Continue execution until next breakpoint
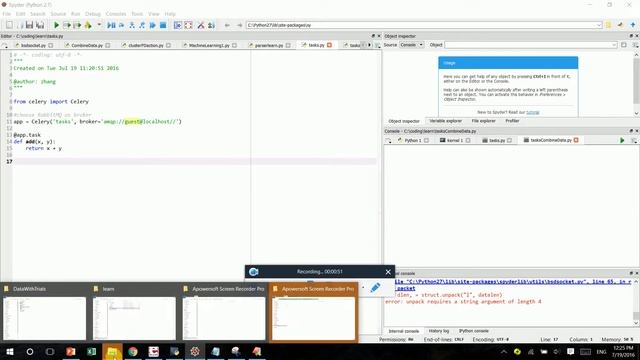 click(x=153, y=25)
